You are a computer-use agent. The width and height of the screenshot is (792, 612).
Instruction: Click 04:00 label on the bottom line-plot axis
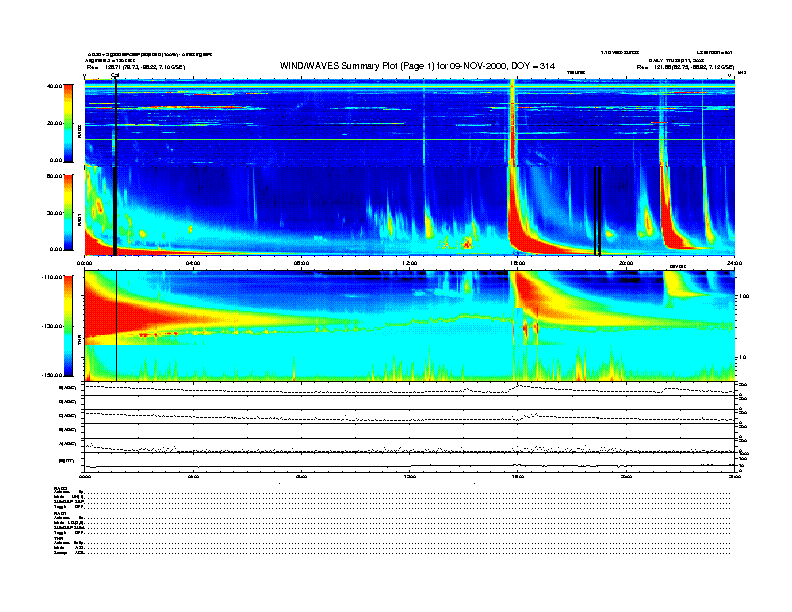click(193, 476)
